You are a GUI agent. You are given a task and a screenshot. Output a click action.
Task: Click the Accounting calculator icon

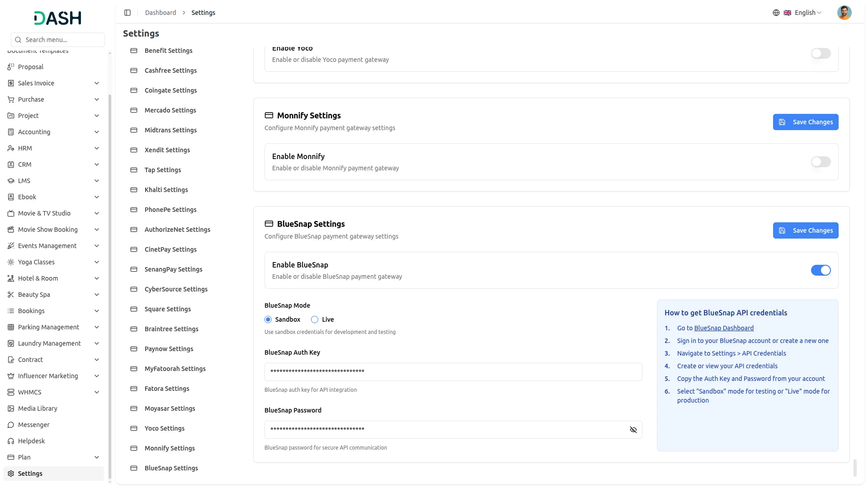(x=11, y=132)
